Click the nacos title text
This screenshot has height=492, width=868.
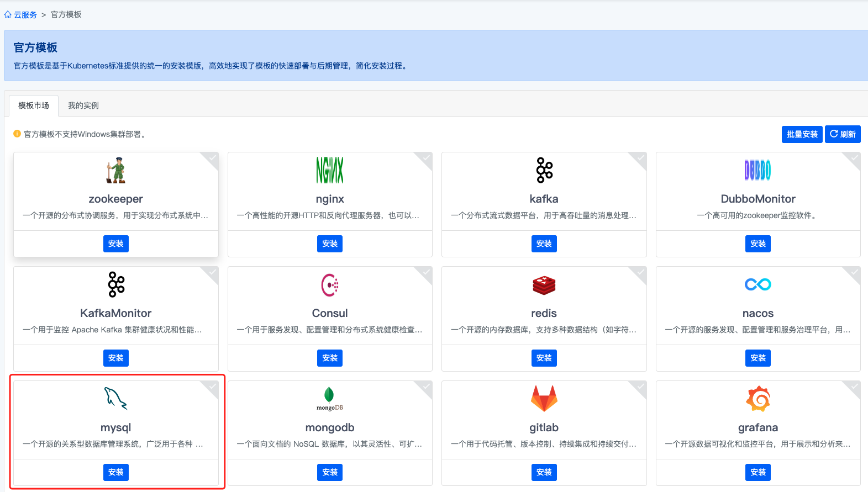pyautogui.click(x=758, y=313)
